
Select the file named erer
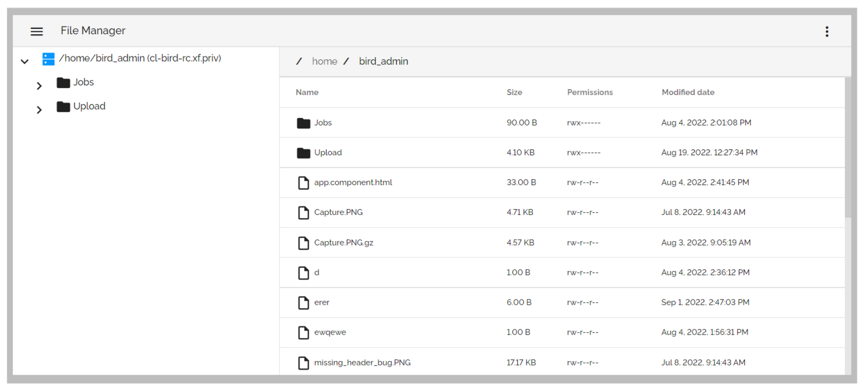(x=322, y=303)
